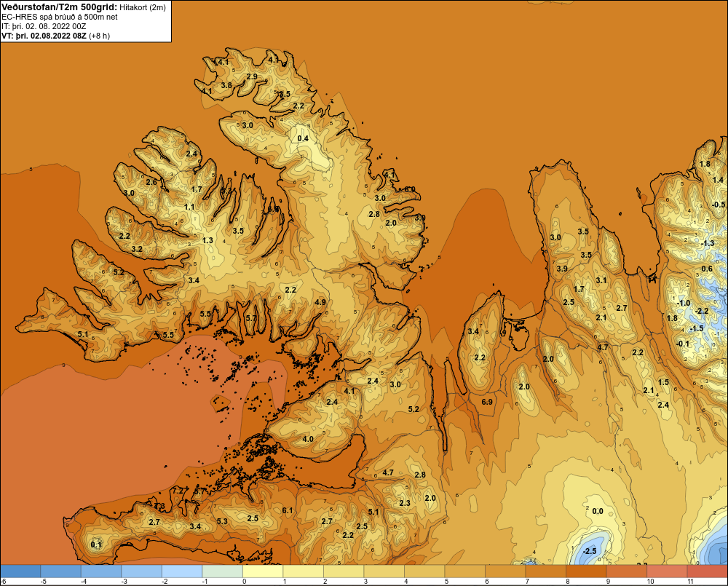Screen dimensions: 728x586
Task: Click the 7.2 temperature label
Action: point(179,491)
